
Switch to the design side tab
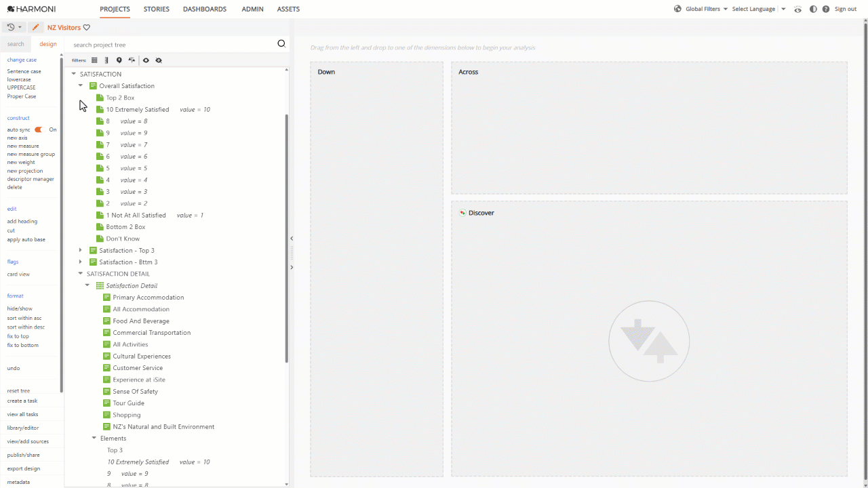pyautogui.click(x=48, y=44)
